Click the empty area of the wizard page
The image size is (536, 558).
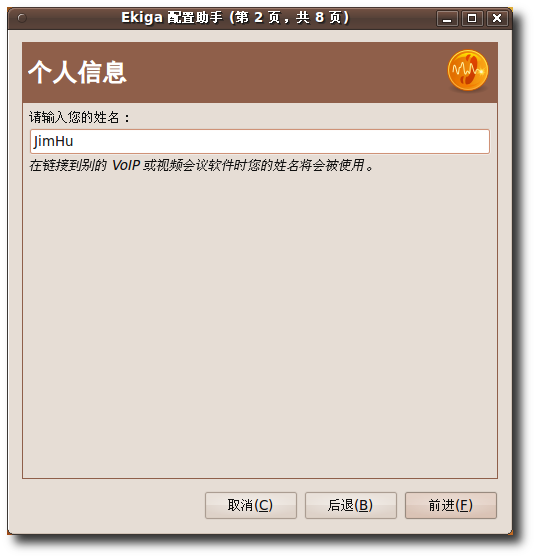(x=260, y=320)
